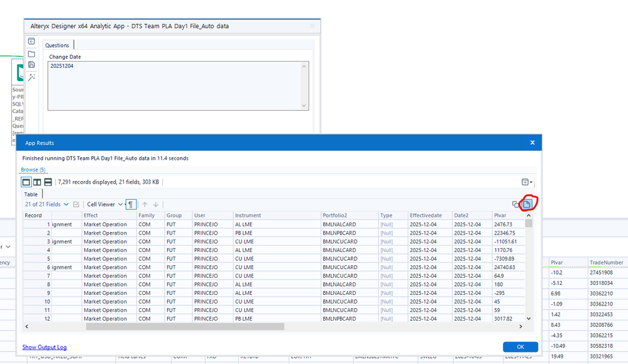
Task: Switch to side-by-side split view in App Results
Action: (x=37, y=182)
